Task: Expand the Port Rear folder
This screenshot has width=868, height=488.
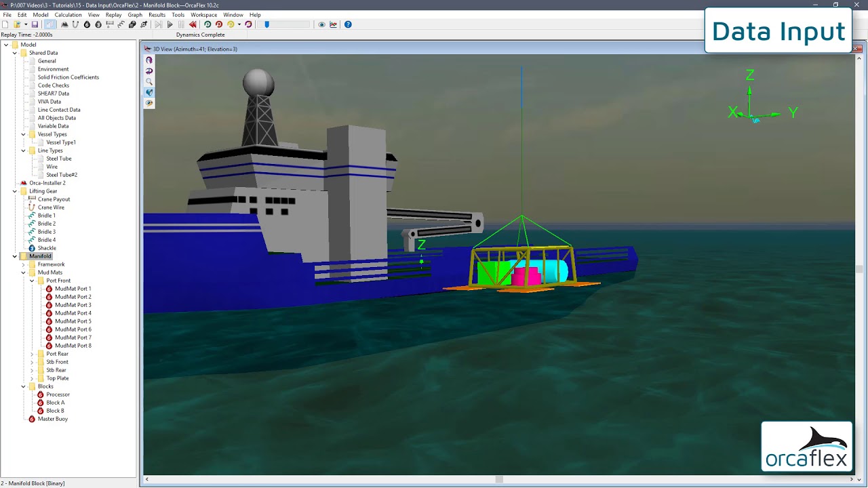Action: point(32,354)
